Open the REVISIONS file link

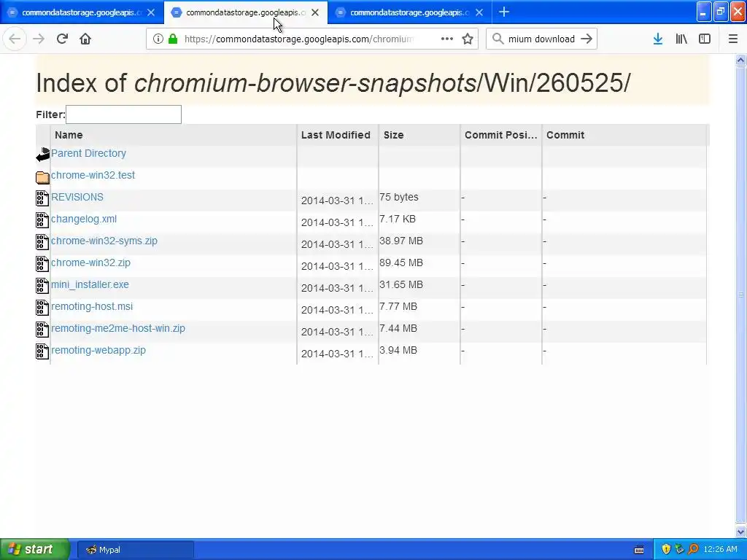point(77,197)
